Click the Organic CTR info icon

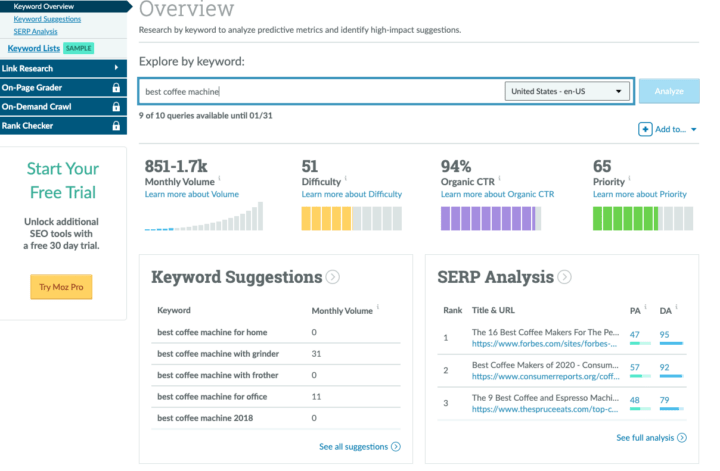point(500,178)
